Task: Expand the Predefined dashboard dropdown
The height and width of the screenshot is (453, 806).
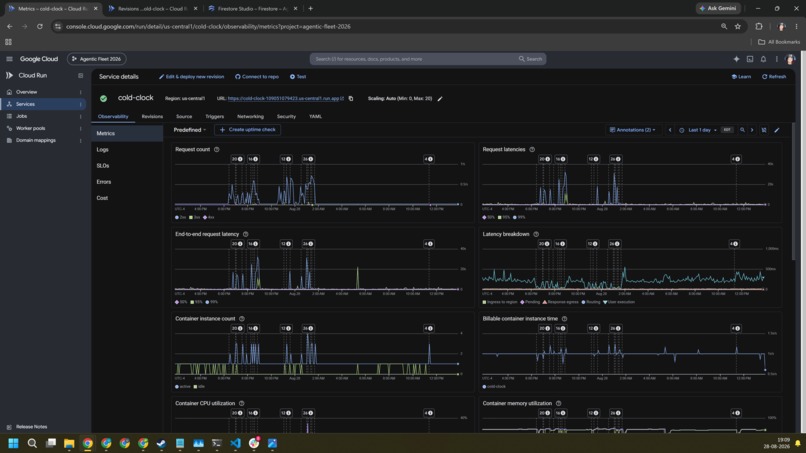Action: pos(190,130)
